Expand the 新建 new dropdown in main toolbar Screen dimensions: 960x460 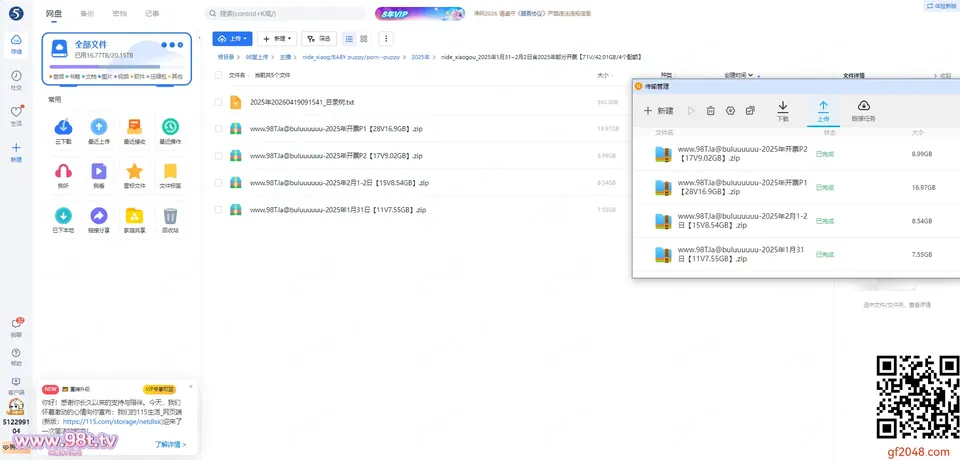pyautogui.click(x=277, y=39)
